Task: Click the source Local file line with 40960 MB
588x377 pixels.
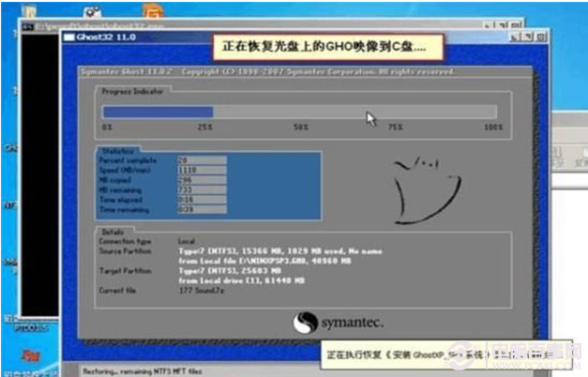Action: coord(264,261)
